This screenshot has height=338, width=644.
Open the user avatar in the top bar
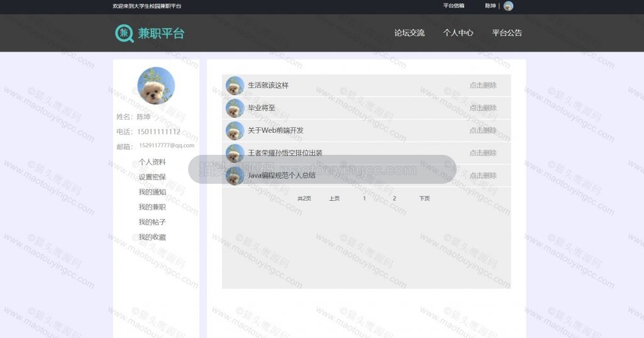tap(508, 6)
